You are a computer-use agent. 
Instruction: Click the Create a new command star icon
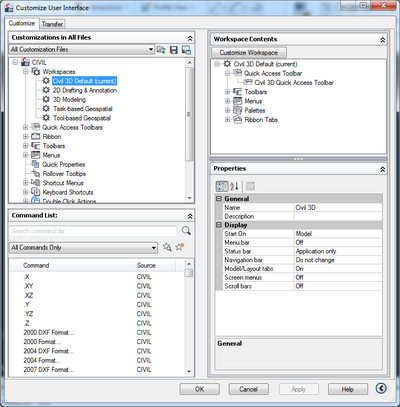[180, 247]
